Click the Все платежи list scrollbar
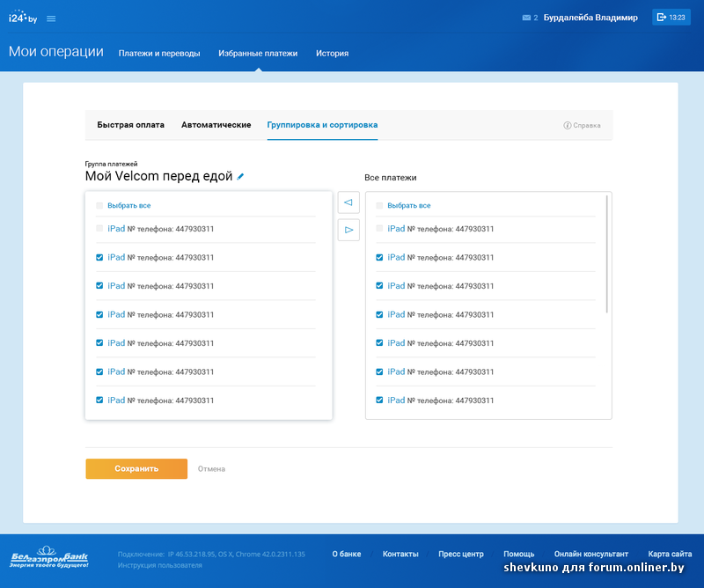This screenshot has width=704, height=588. [607, 254]
